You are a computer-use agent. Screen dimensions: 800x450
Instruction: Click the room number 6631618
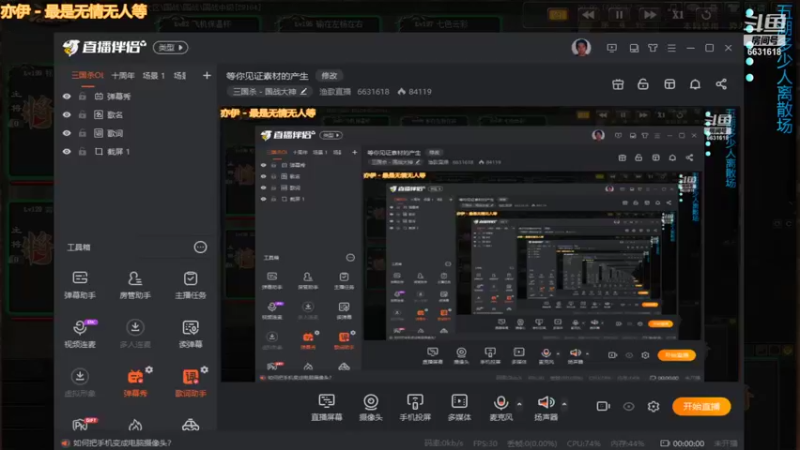(x=373, y=91)
